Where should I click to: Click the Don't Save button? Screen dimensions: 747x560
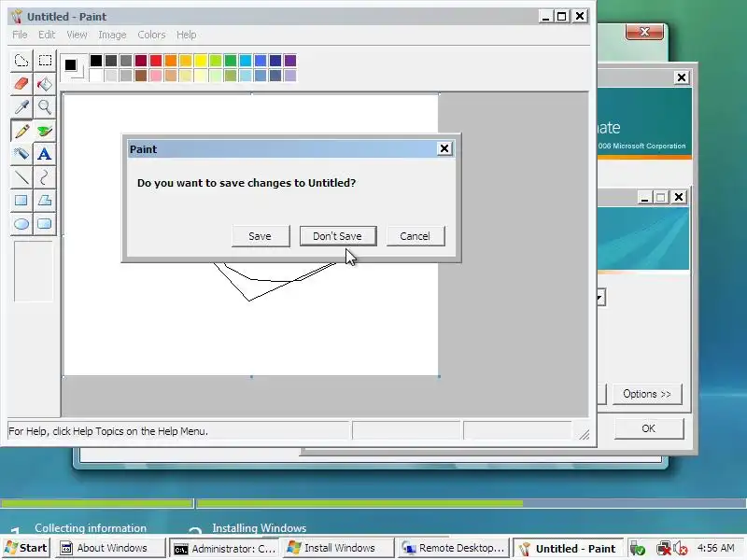click(338, 236)
